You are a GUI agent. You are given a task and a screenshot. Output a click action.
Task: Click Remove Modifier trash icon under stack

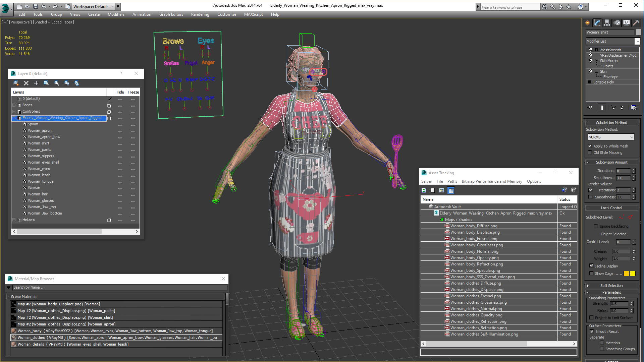pos(622,108)
